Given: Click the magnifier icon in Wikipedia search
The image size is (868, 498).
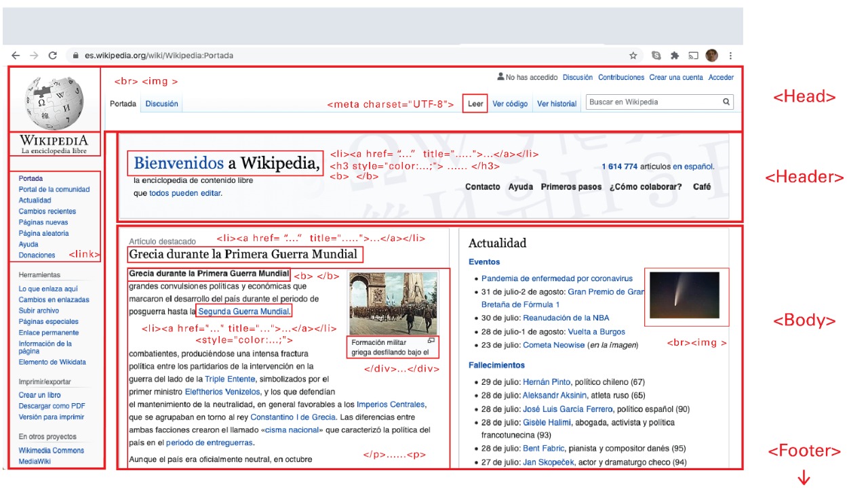Looking at the screenshot, I should click(x=726, y=102).
